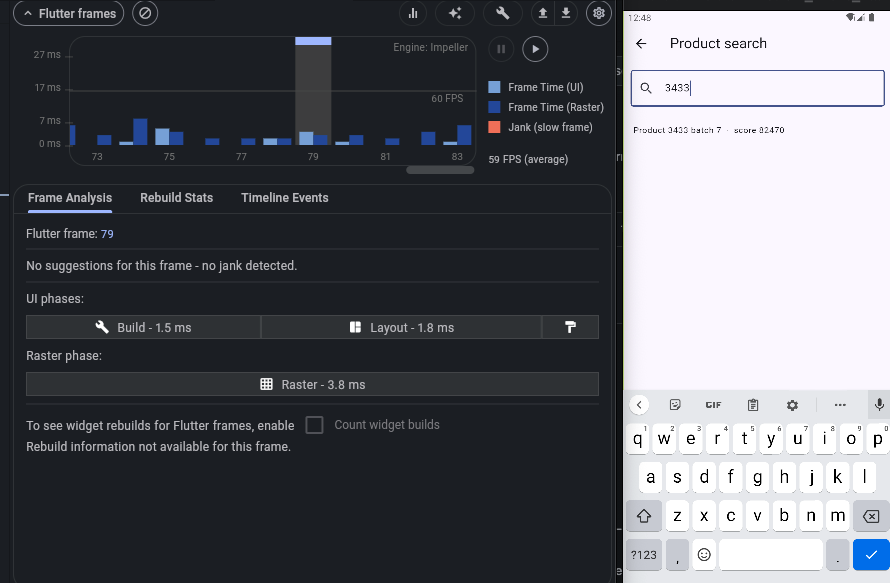Click Frame Time (UI) legend swatch
Image resolution: width=890 pixels, height=583 pixels.
(494, 87)
